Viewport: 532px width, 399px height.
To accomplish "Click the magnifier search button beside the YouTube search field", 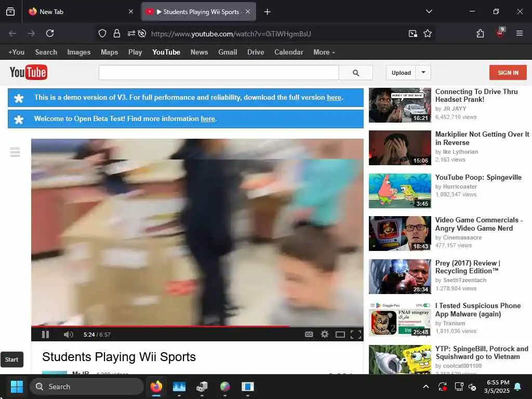I will point(355,73).
